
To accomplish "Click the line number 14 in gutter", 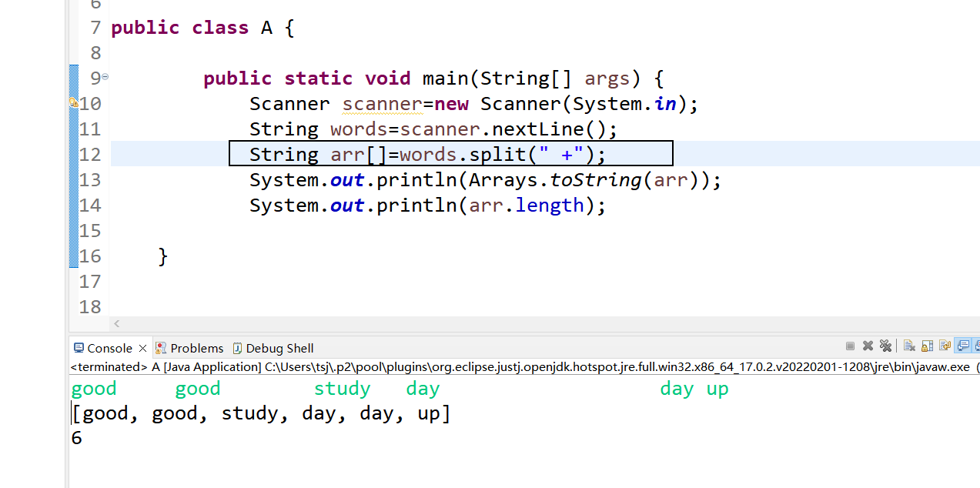I will coord(90,206).
